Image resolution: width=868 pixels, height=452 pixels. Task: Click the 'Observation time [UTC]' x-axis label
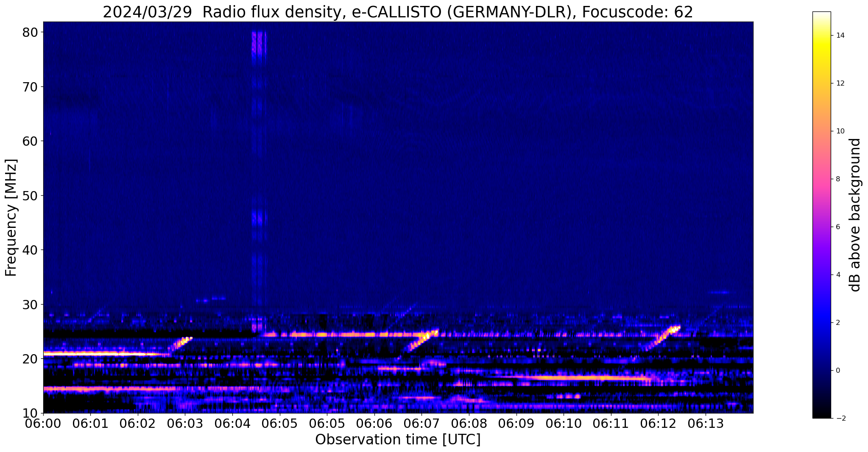398,440
